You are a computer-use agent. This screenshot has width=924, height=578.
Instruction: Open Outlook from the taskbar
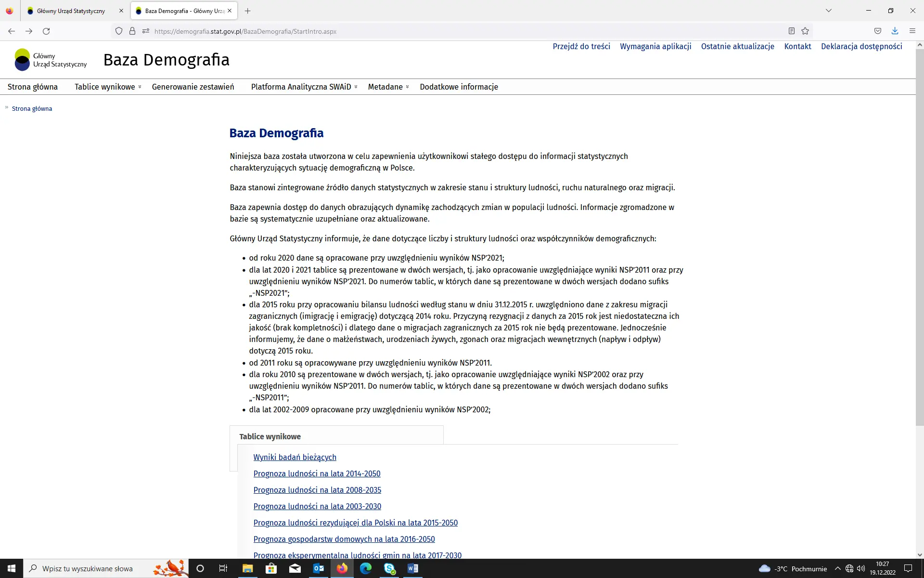319,568
